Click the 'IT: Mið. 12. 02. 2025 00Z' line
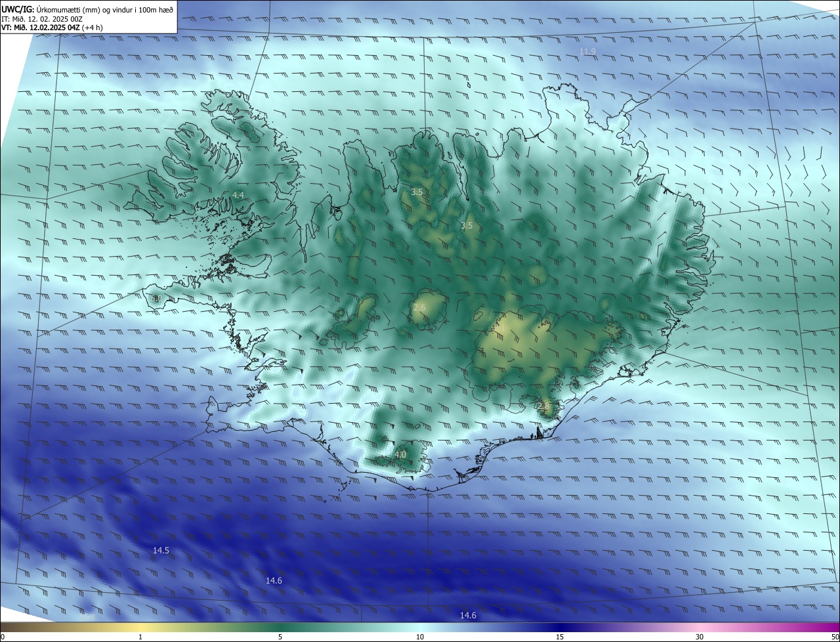The height and width of the screenshot is (642, 840). coord(42,19)
